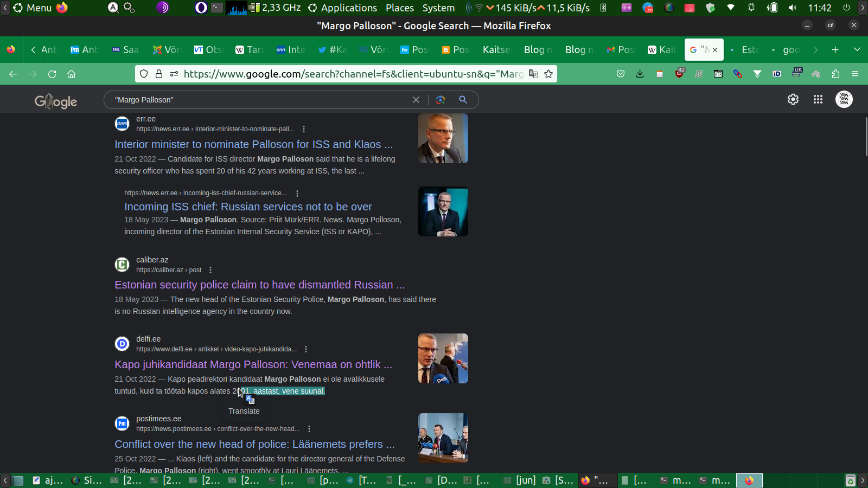Open more options for the delfi.ee result
Image resolution: width=868 pixels, height=488 pixels.
click(306, 349)
